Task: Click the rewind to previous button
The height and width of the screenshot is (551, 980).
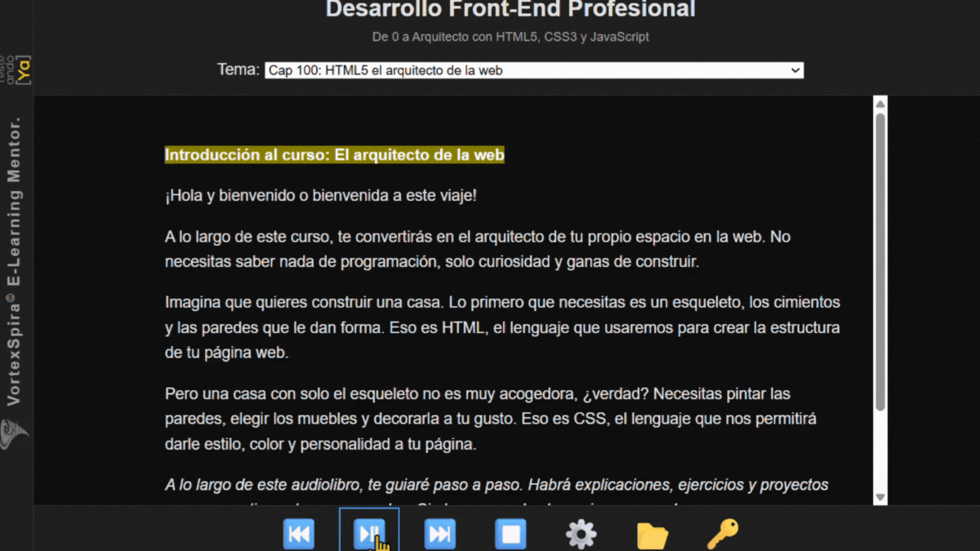Action: tap(299, 535)
